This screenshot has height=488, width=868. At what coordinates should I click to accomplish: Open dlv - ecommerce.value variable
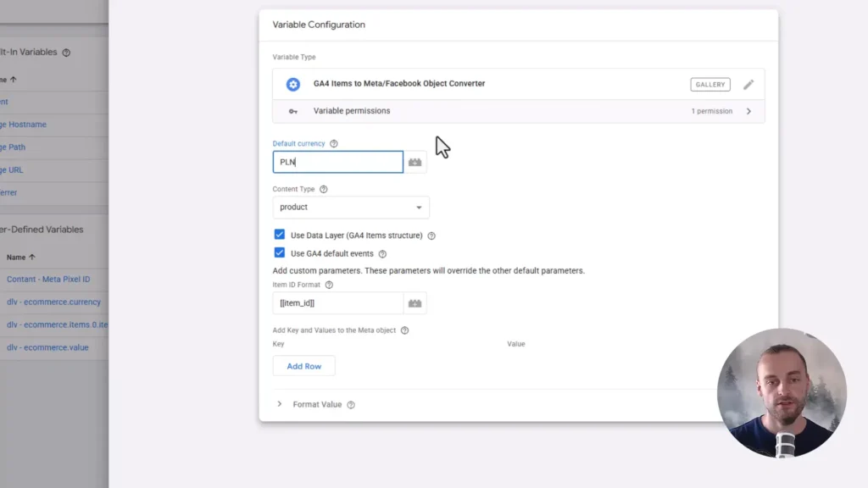47,347
